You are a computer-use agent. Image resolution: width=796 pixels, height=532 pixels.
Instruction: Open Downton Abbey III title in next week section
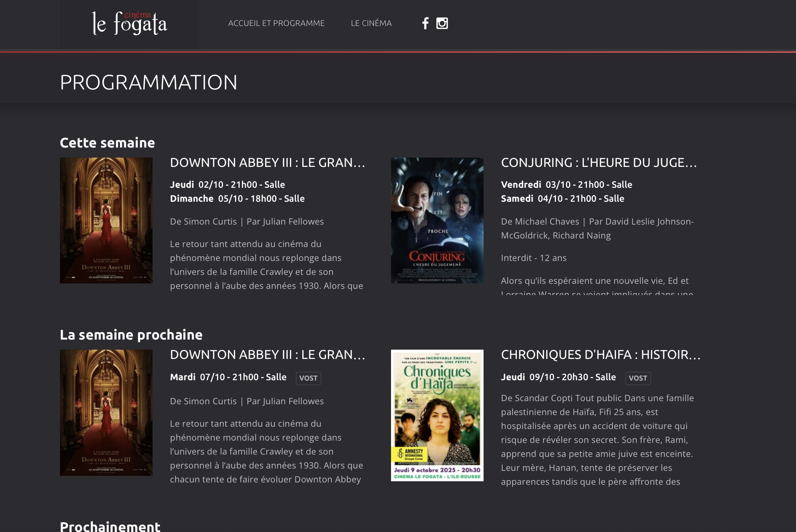tap(267, 355)
